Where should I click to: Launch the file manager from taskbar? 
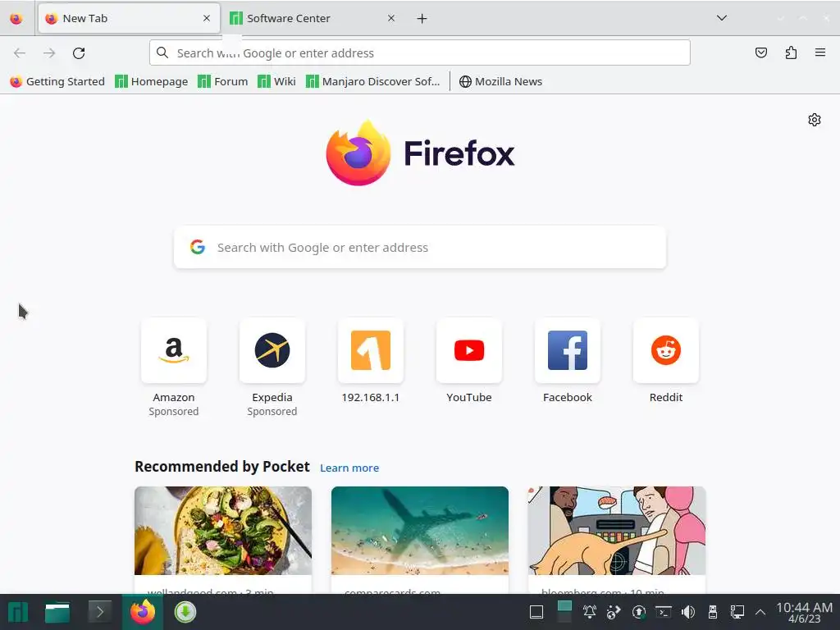coord(57,612)
